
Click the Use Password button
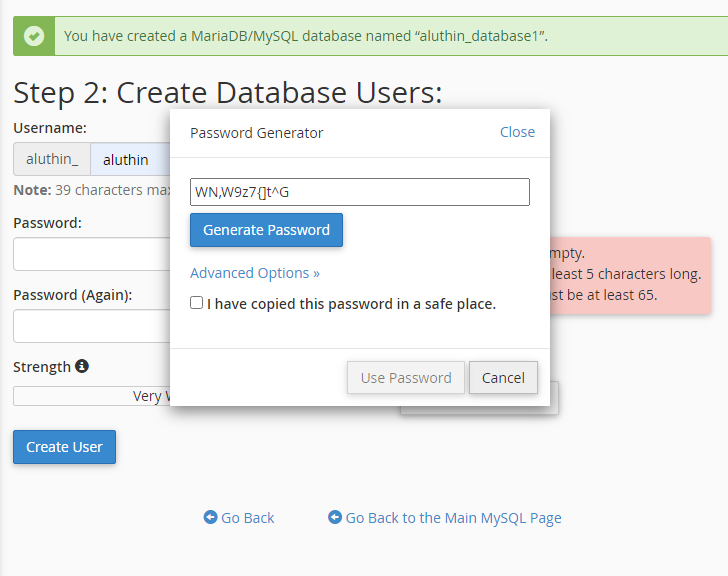pyautogui.click(x=405, y=378)
